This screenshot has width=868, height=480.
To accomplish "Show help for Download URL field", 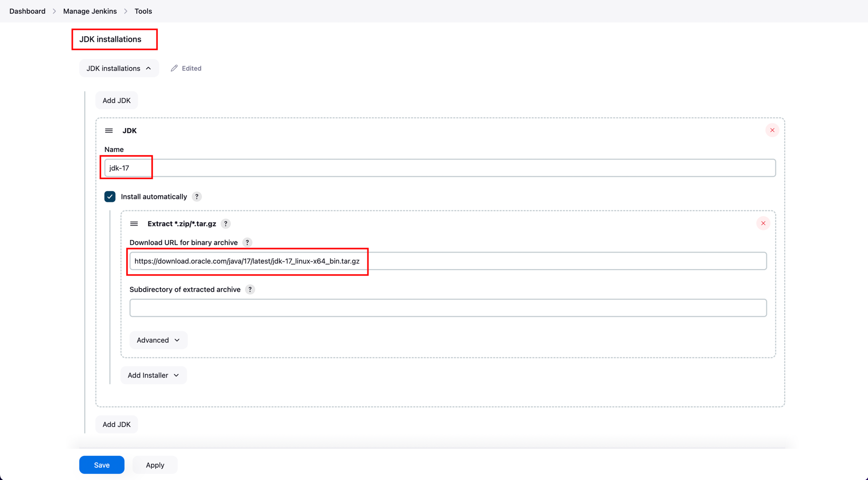I will (247, 243).
